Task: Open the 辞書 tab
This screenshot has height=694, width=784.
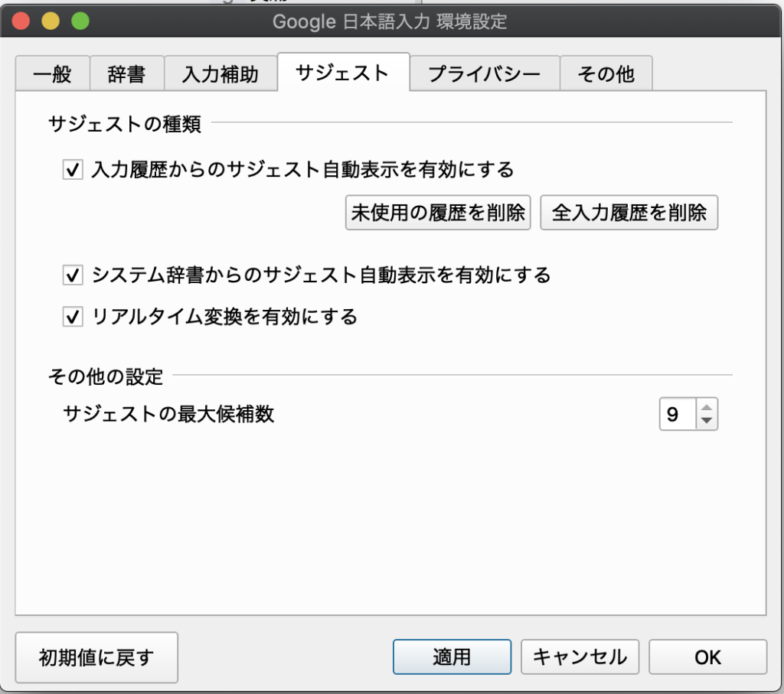Action: point(126,74)
